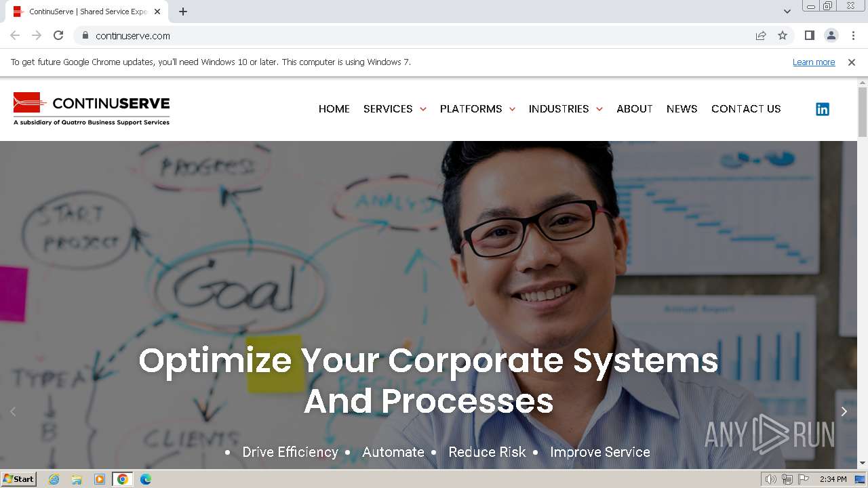Click the Drive Efficiency bullet text

(290, 452)
